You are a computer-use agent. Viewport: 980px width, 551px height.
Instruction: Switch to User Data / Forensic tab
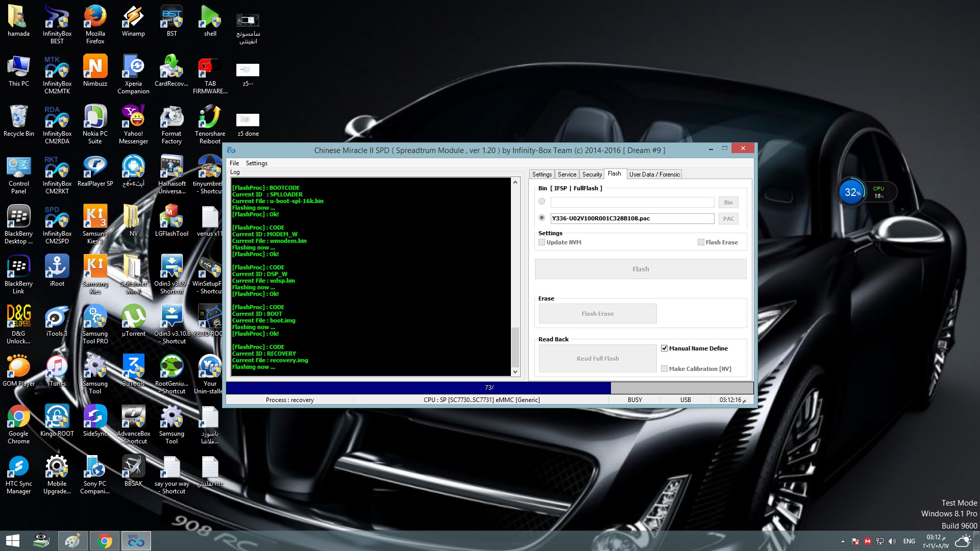[654, 174]
